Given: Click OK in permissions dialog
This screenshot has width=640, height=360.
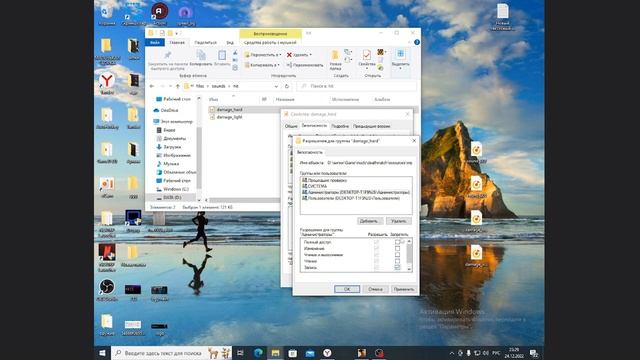Looking at the screenshot, I should [347, 289].
